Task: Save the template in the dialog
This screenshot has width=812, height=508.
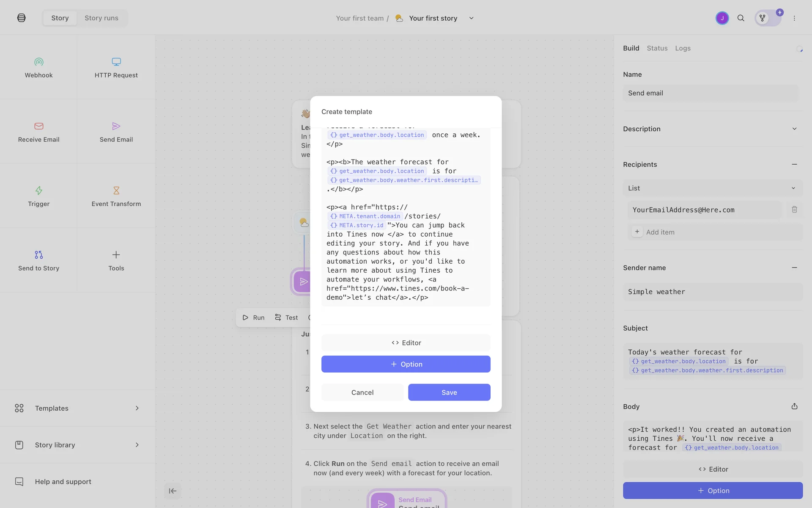Action: (x=449, y=392)
